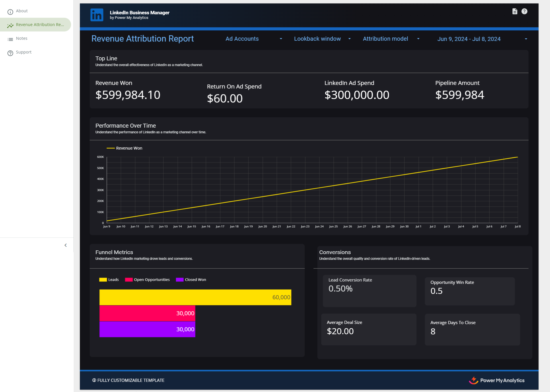Click the Funnel Metrics heading
550x392 pixels.
tap(114, 252)
